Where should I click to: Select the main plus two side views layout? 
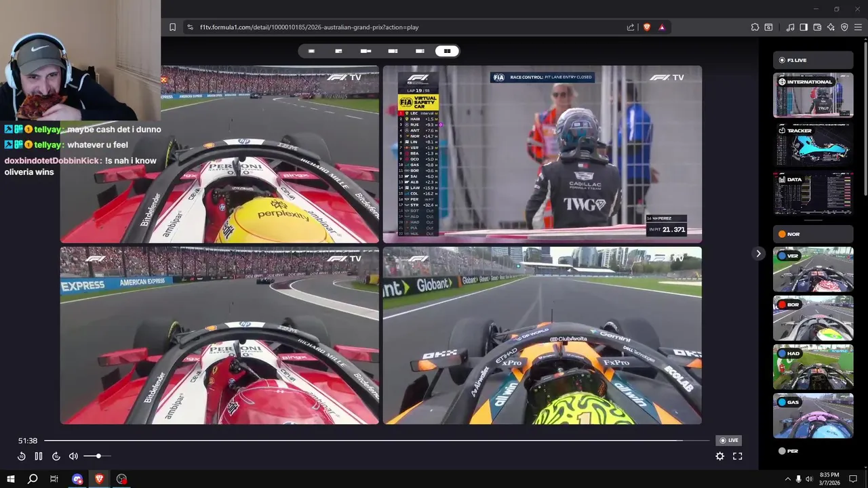(x=393, y=51)
